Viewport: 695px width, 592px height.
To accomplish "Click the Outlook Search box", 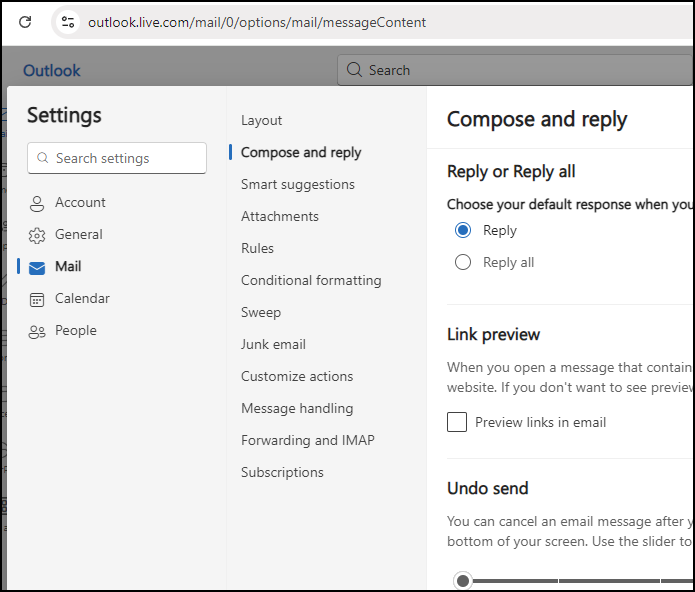I will tap(514, 70).
